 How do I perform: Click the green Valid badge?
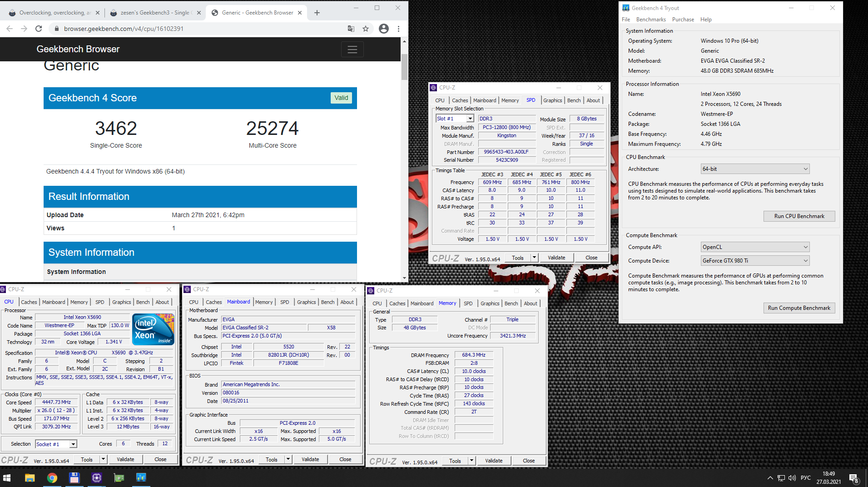[x=341, y=98]
